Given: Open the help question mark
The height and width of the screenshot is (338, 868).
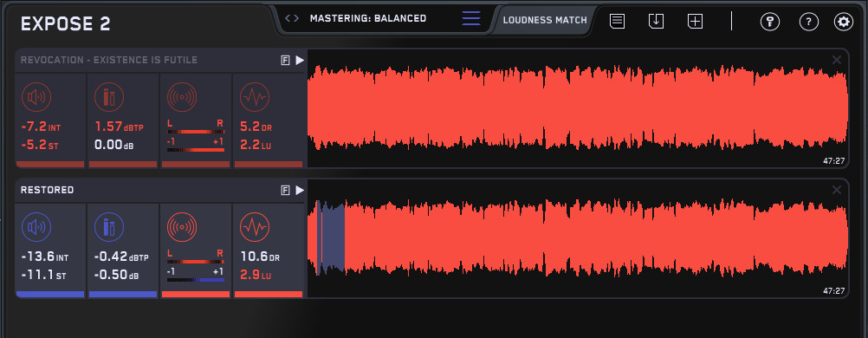Looking at the screenshot, I should point(809,22).
